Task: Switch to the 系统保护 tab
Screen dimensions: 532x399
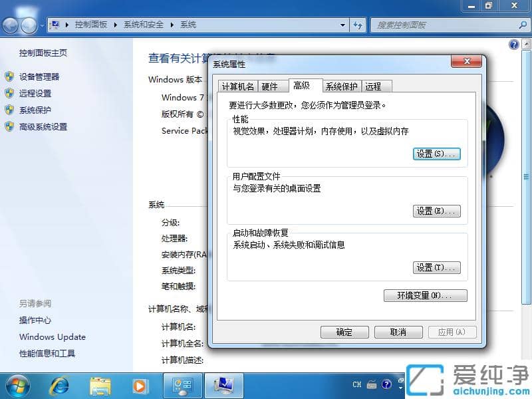Action: 340,86
